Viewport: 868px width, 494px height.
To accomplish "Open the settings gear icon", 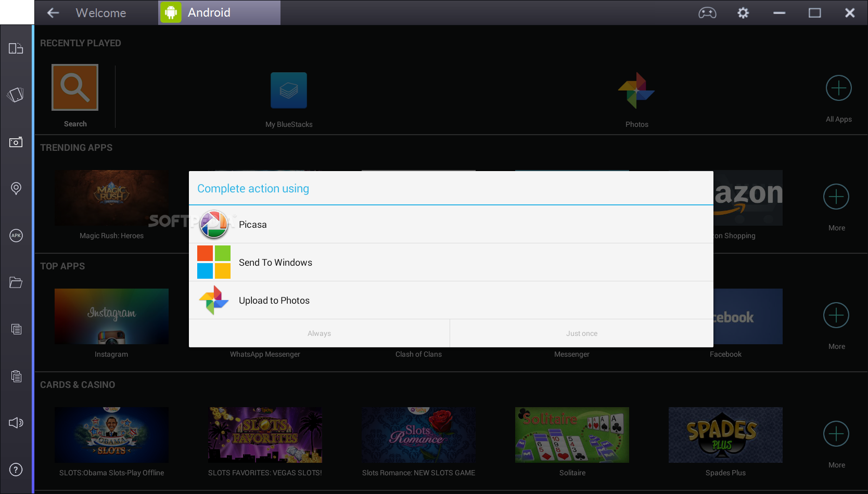I will coord(743,13).
